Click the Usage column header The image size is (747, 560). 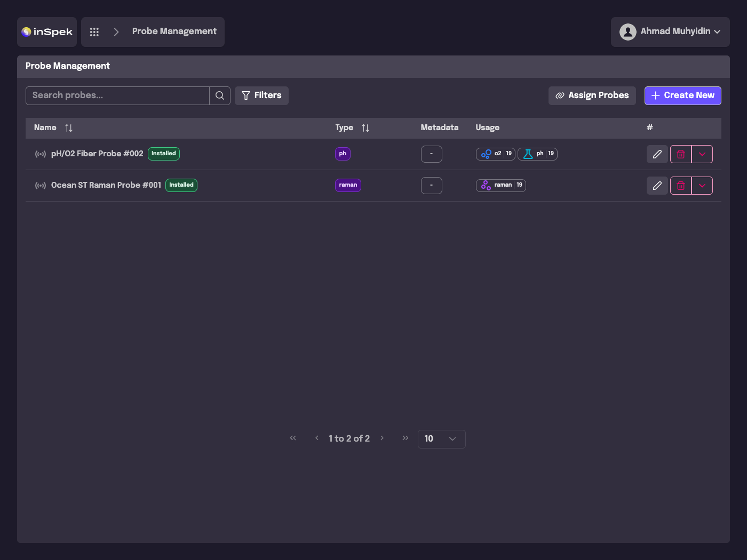488,127
